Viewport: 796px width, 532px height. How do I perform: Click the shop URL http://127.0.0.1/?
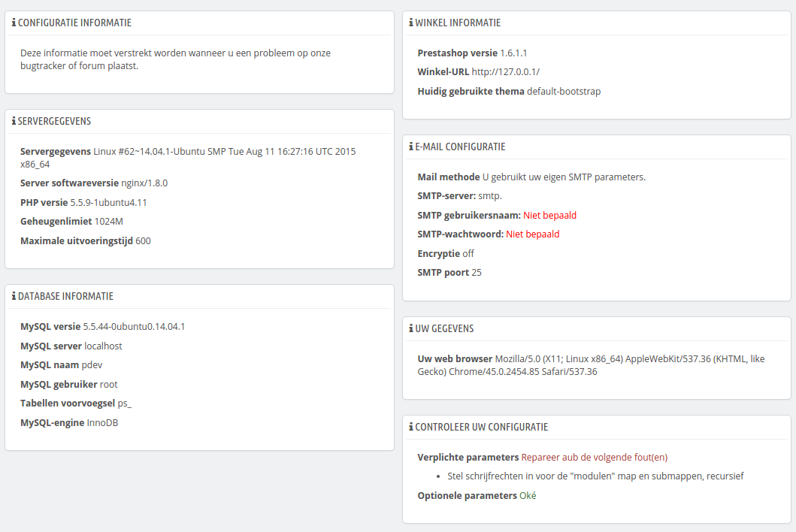(506, 72)
